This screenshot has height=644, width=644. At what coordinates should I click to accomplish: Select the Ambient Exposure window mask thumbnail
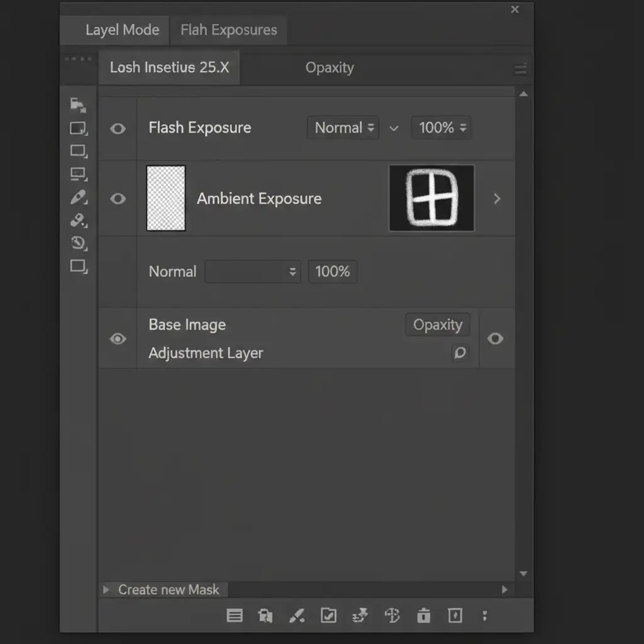(431, 199)
